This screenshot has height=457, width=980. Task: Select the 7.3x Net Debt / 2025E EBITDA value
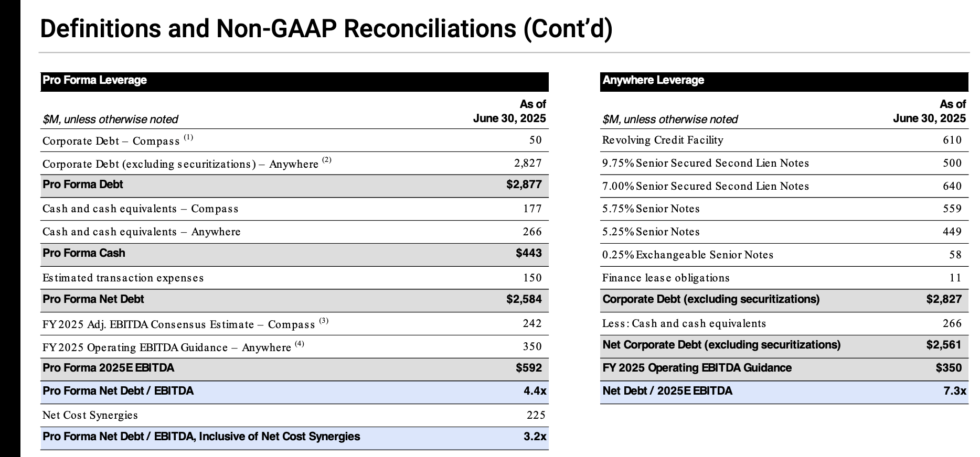(955, 391)
